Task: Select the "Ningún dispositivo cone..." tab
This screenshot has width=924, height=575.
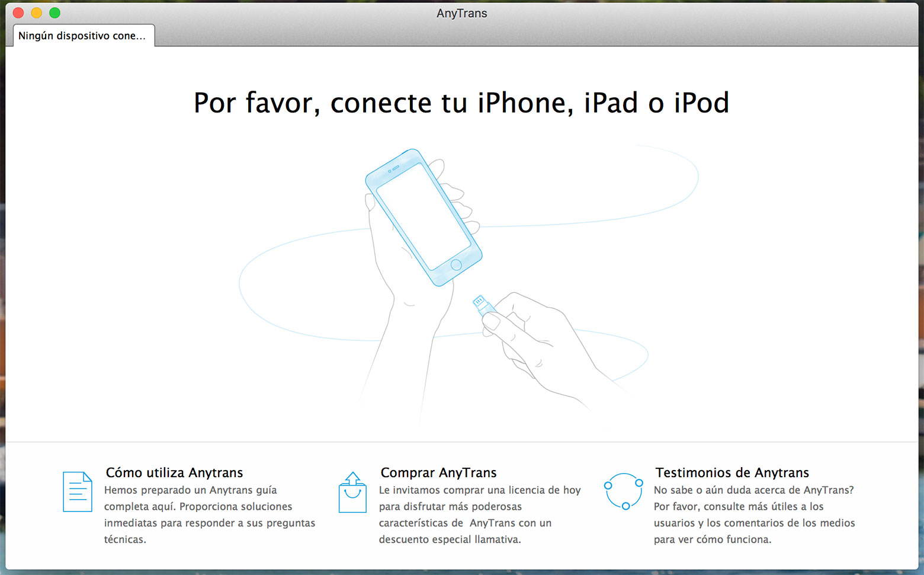Action: pos(84,36)
